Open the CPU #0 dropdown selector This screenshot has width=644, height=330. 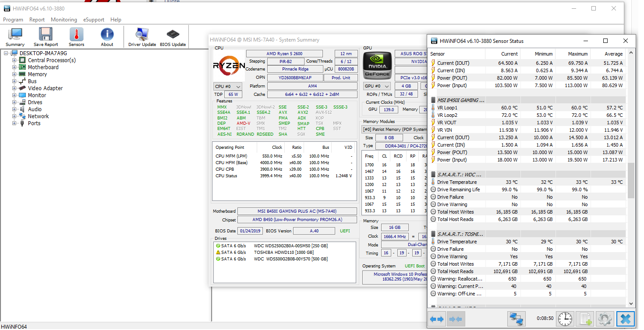pos(227,86)
